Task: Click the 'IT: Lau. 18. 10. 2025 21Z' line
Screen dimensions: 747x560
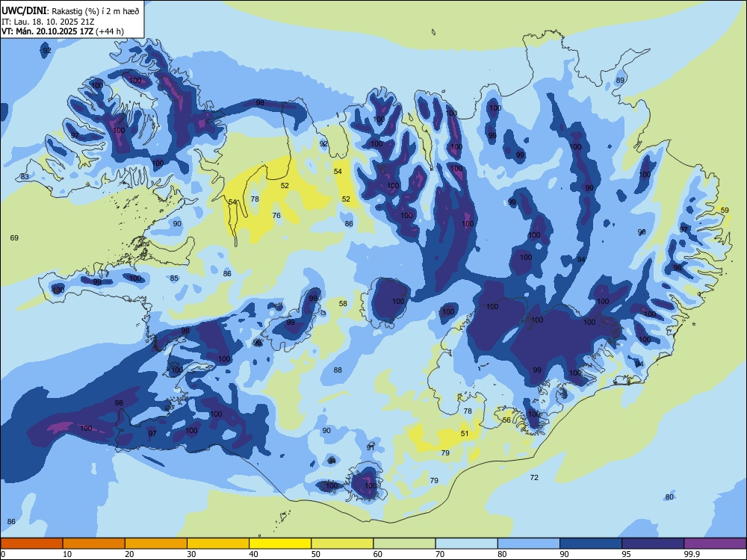Action: tap(48, 22)
